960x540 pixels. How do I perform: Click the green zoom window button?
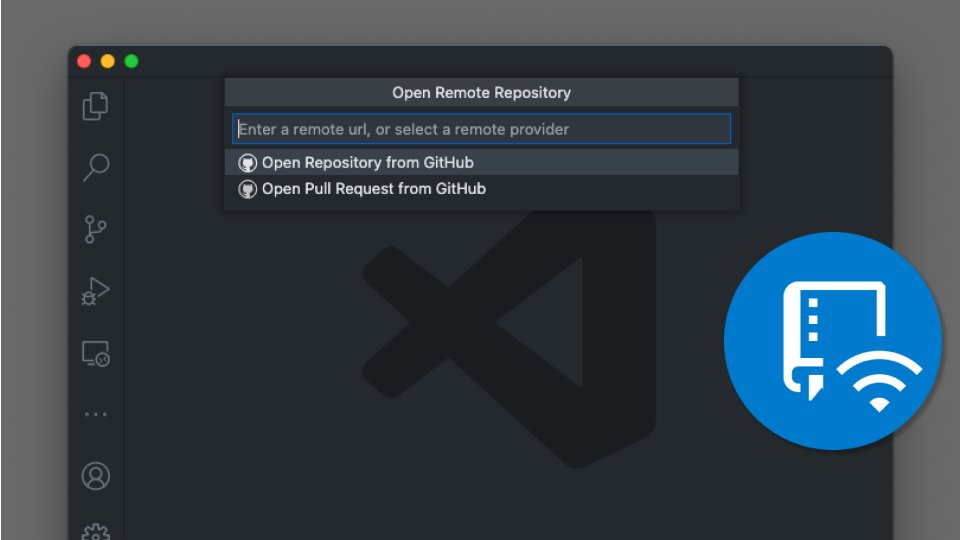click(131, 61)
